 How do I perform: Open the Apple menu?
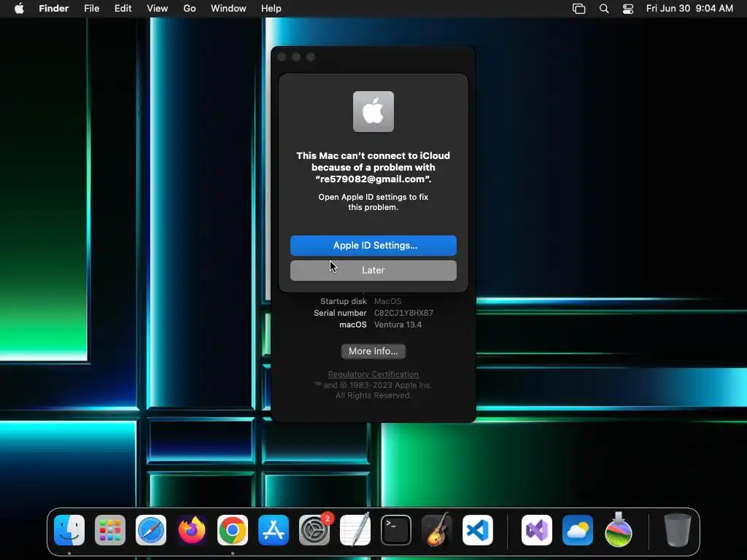[19, 9]
